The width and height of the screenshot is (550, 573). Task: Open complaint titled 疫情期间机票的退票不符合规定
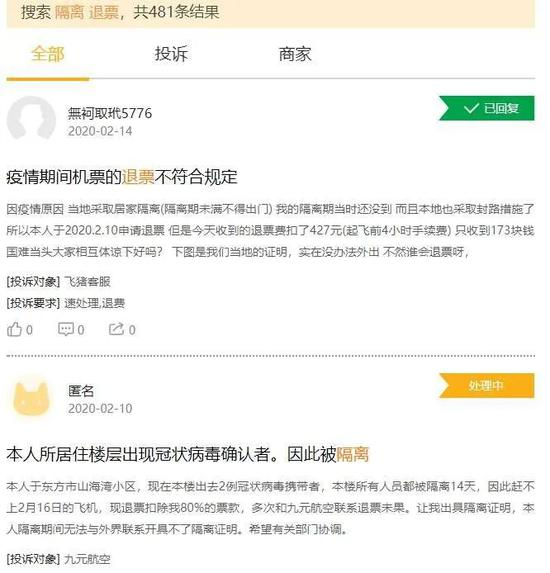[122, 177]
